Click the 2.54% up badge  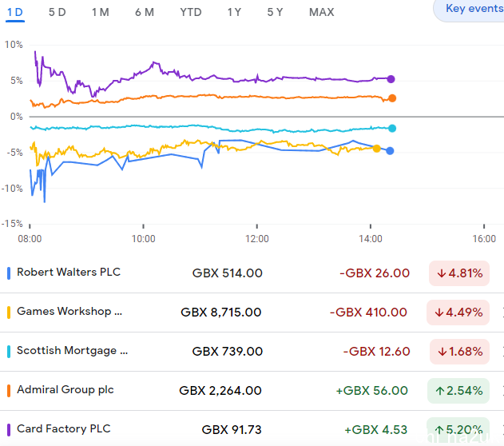(458, 391)
